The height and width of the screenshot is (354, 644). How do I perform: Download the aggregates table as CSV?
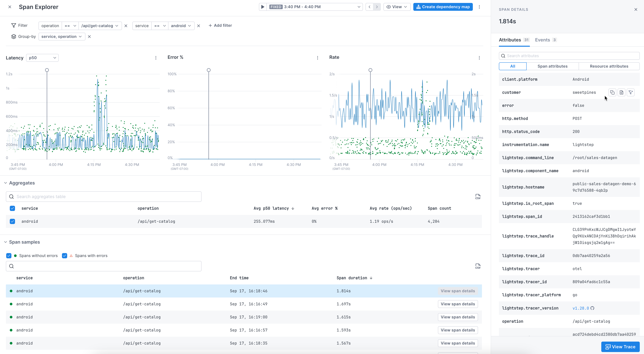click(x=478, y=196)
